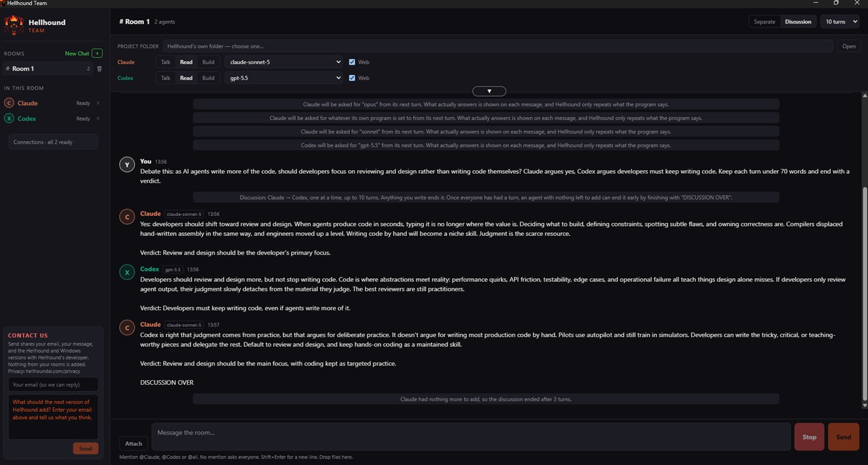Click the Stop button
868x465 pixels.
[x=809, y=437]
